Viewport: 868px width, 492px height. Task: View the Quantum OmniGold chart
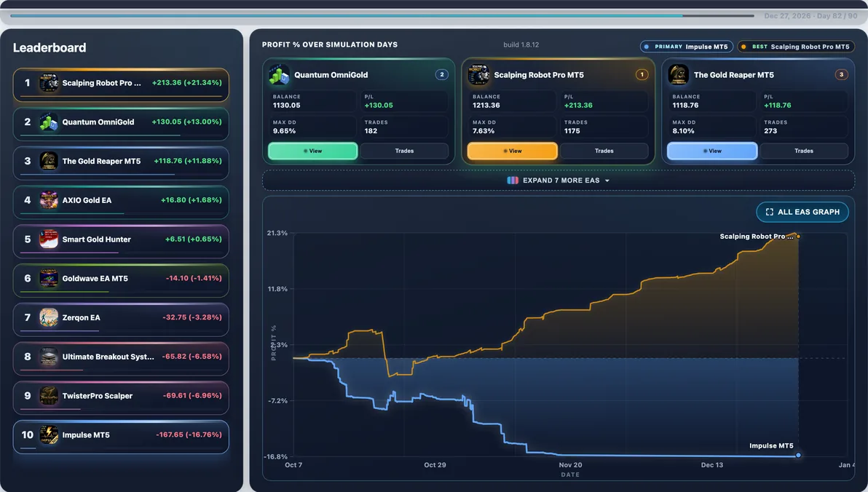(313, 151)
